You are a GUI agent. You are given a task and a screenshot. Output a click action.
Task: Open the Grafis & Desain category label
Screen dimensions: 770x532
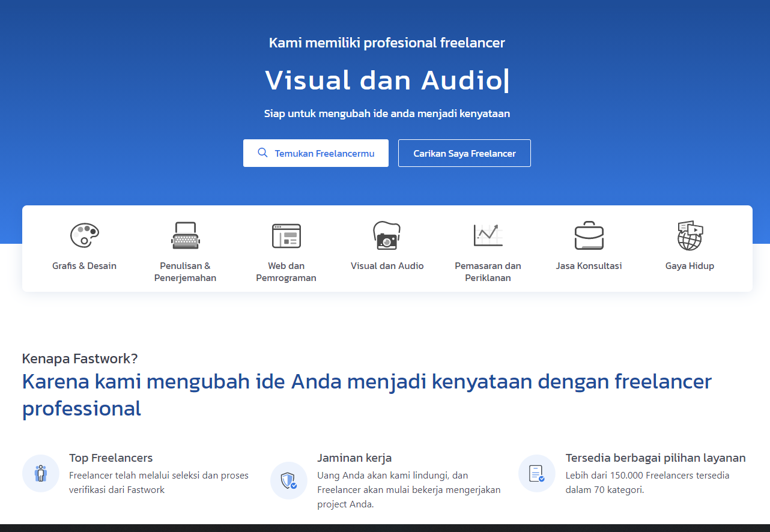84,266
